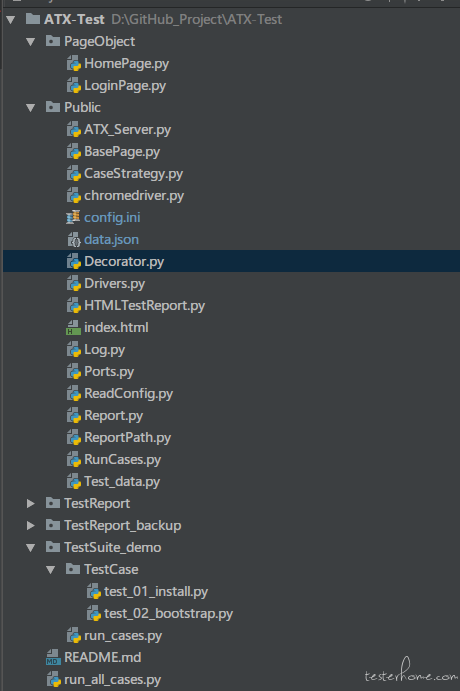Expand the TestReport_backup folder arrow

coord(30,525)
